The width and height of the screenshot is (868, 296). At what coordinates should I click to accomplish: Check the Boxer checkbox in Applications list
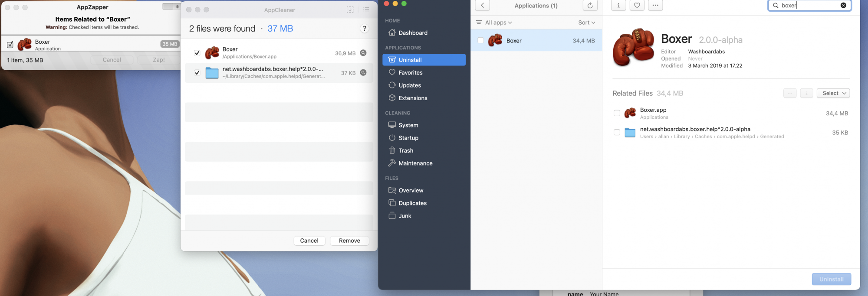click(x=480, y=40)
